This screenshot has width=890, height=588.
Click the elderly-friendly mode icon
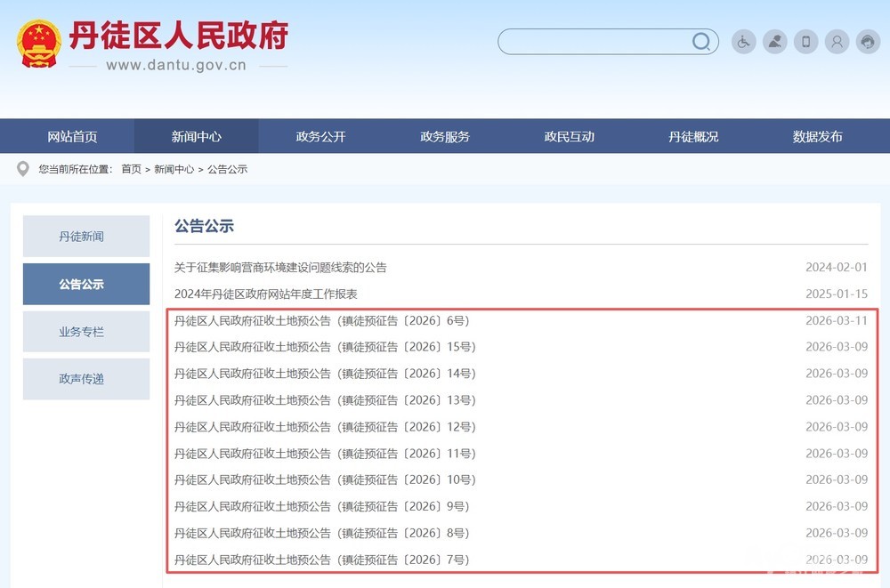click(774, 42)
